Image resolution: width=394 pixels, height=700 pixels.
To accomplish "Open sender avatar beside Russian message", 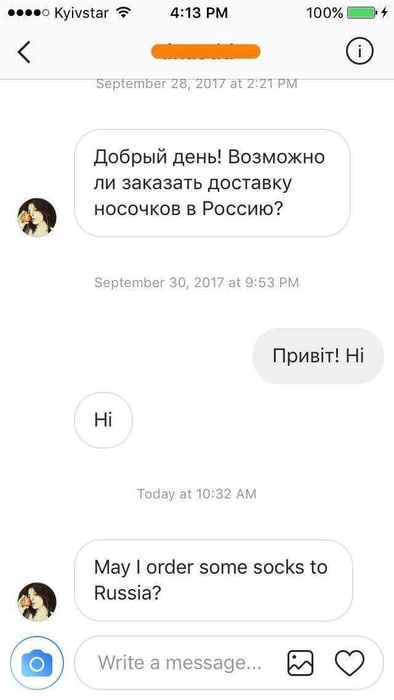I will (x=37, y=217).
